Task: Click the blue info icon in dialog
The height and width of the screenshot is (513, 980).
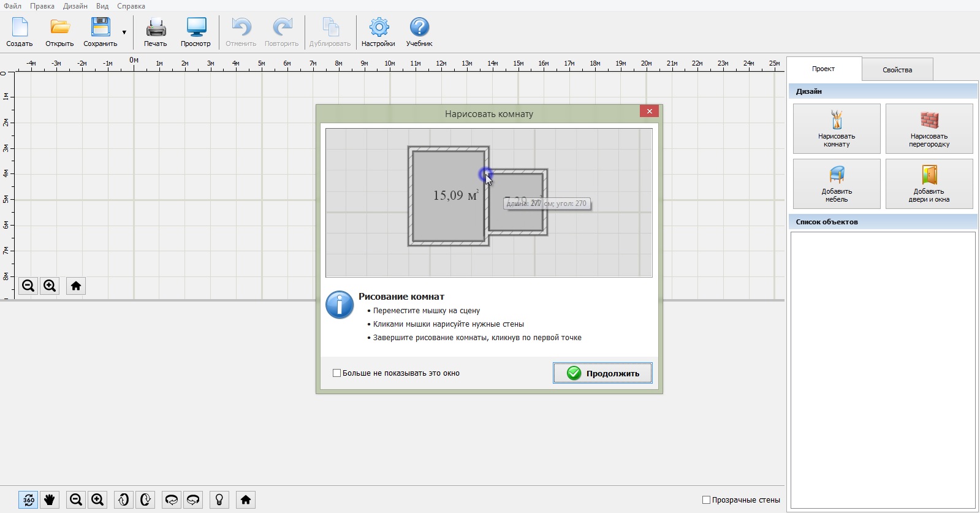Action: (x=340, y=305)
